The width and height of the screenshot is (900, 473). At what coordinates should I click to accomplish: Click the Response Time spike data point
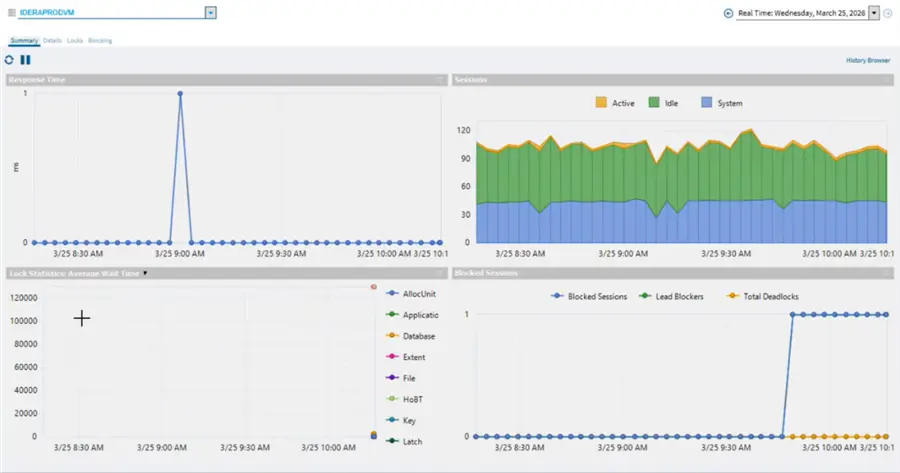pos(180,94)
